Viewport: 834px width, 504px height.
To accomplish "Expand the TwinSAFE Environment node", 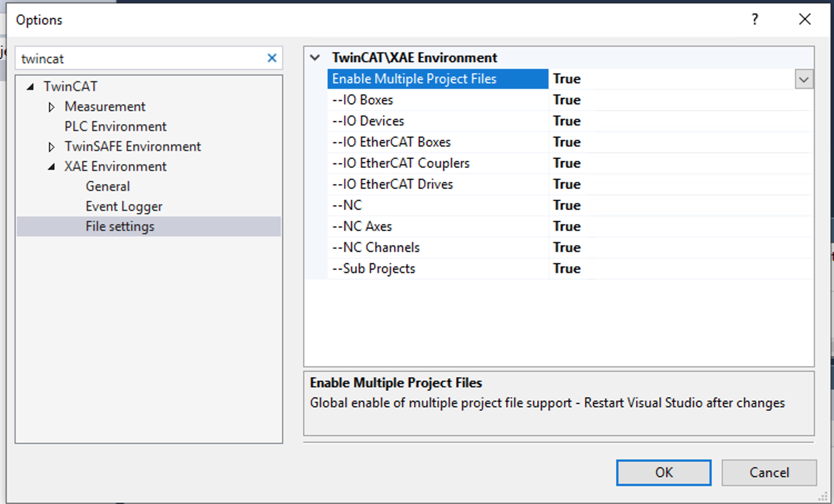I will click(x=51, y=146).
